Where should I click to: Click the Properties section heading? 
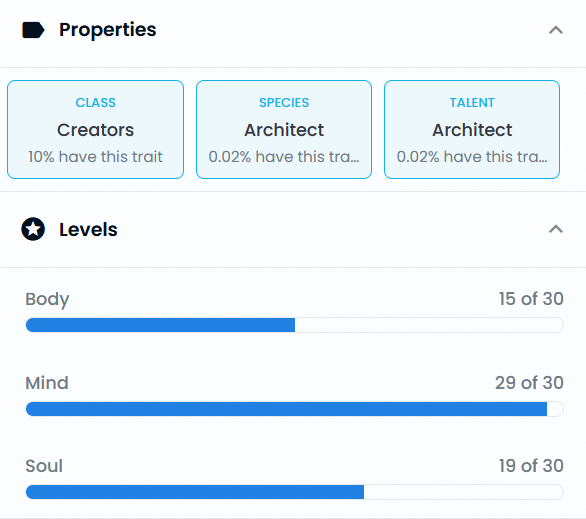pyautogui.click(x=108, y=30)
